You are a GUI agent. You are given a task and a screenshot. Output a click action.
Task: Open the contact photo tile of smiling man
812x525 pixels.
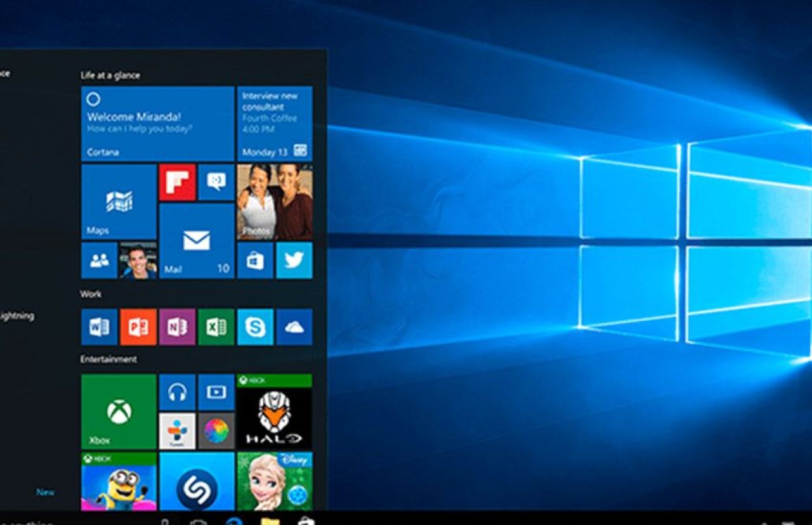(138, 260)
